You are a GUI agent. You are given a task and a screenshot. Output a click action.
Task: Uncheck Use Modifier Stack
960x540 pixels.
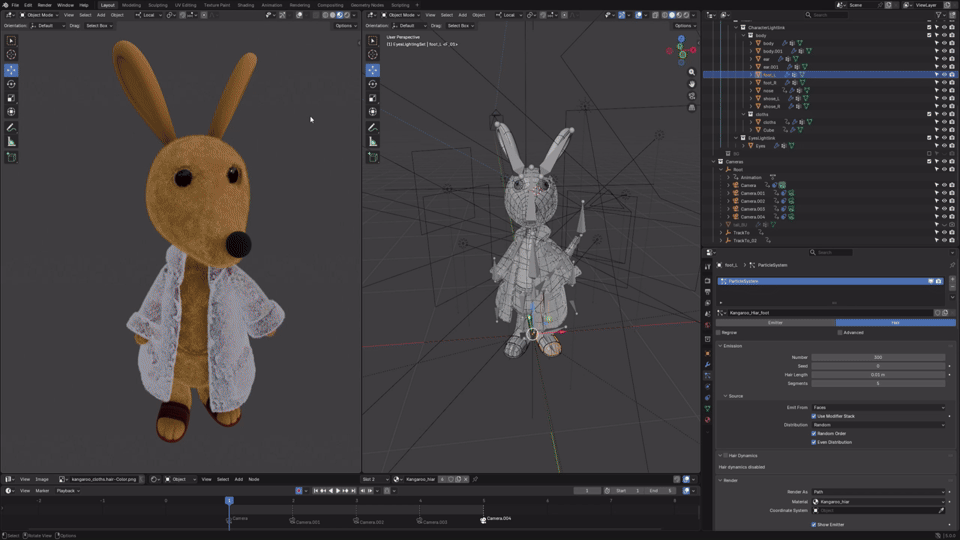point(814,416)
